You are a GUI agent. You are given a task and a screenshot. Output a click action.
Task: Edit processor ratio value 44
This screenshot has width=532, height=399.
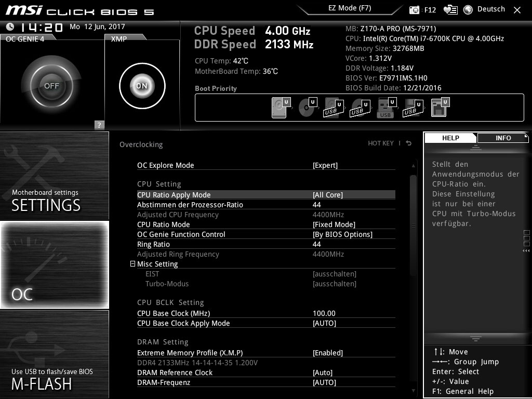(x=316, y=205)
